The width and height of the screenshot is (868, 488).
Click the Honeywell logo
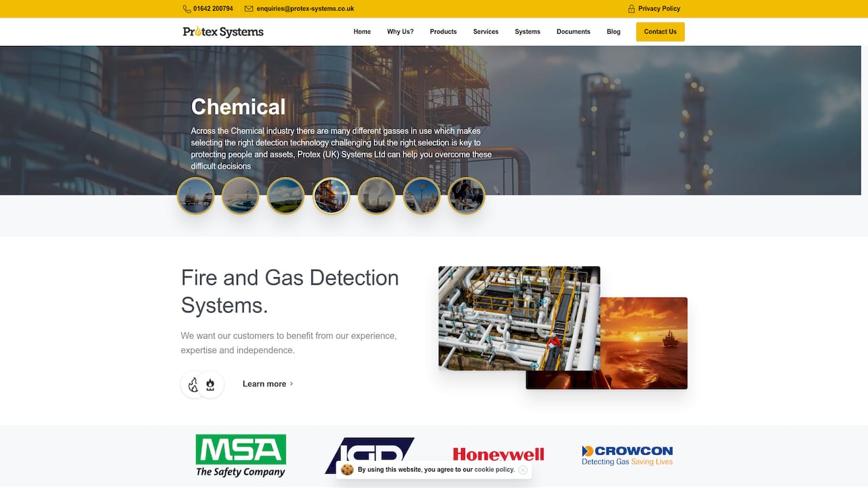click(498, 454)
